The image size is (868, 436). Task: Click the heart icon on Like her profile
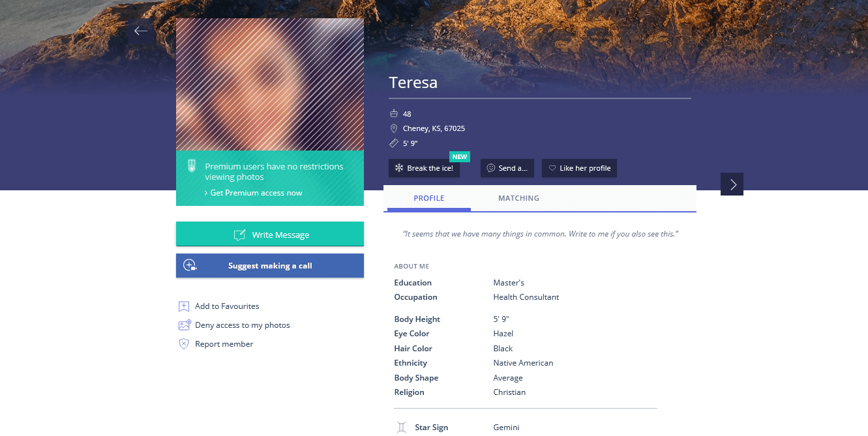click(552, 168)
